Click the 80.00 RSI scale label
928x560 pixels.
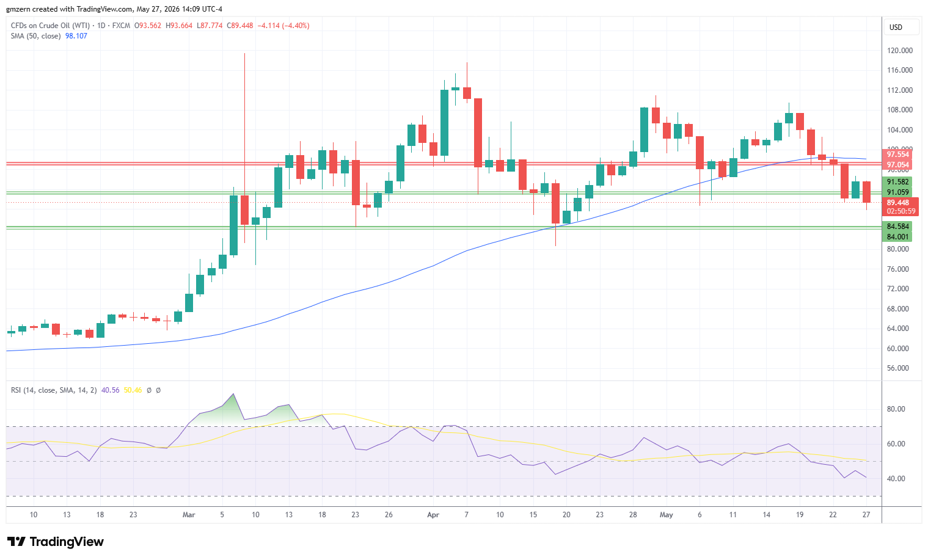(x=896, y=409)
